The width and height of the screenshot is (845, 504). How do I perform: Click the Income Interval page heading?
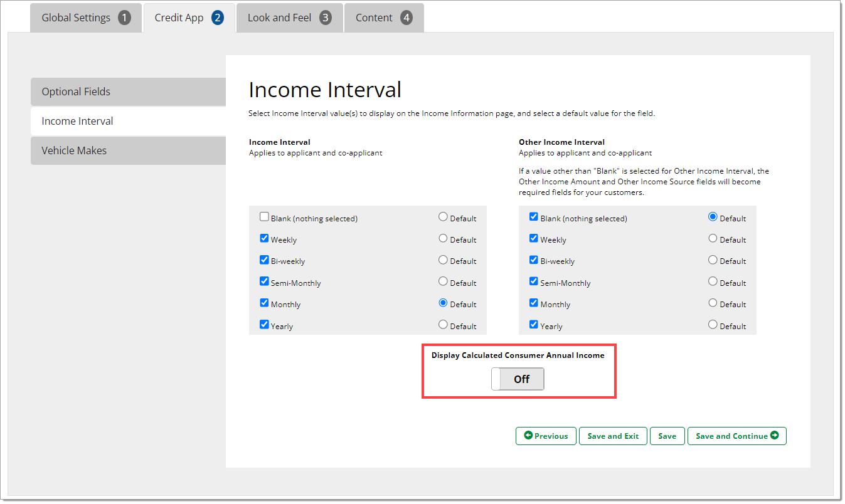tap(325, 90)
